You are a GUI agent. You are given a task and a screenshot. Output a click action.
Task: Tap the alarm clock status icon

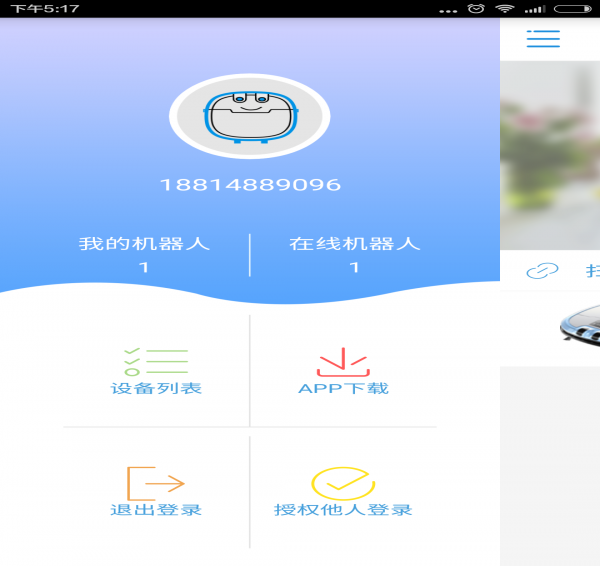pos(475,8)
